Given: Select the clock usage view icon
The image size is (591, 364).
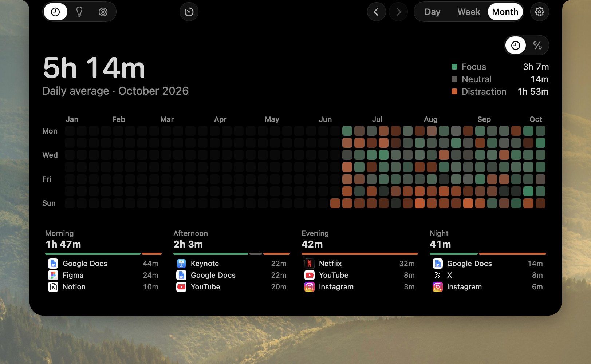Looking at the screenshot, I should click(x=55, y=12).
